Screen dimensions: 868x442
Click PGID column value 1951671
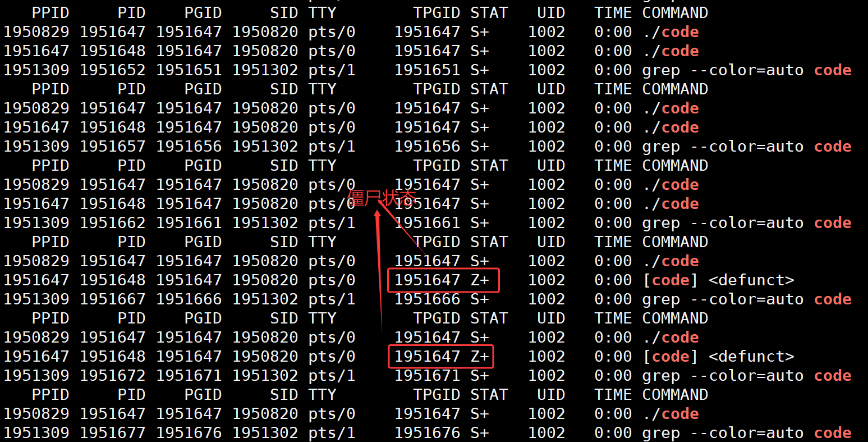click(189, 376)
